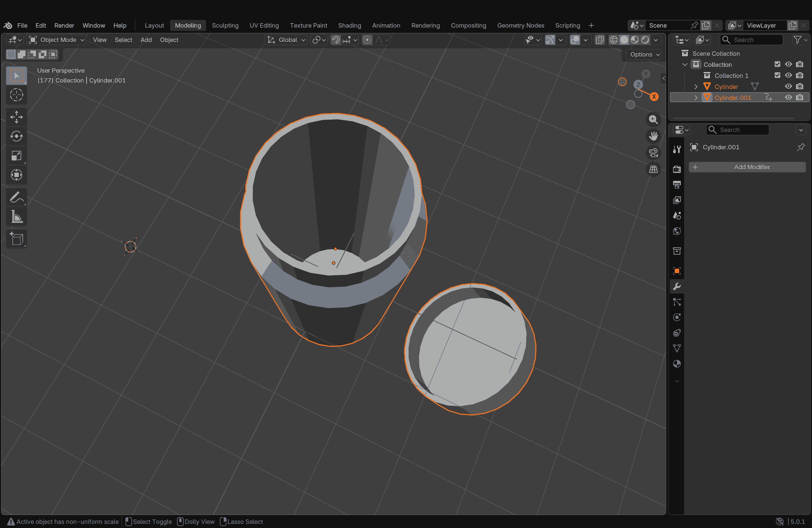Viewport: 812px width, 528px height.
Task: Select the 3D Cursor tool
Action: pyautogui.click(x=16, y=95)
